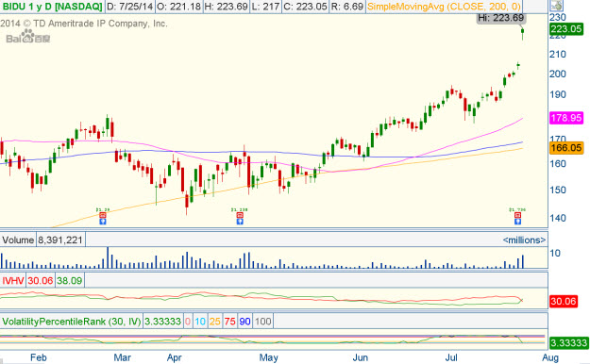The width and height of the screenshot is (590, 364).
Task: Click the 140 price axis label
Action: [x=558, y=218]
